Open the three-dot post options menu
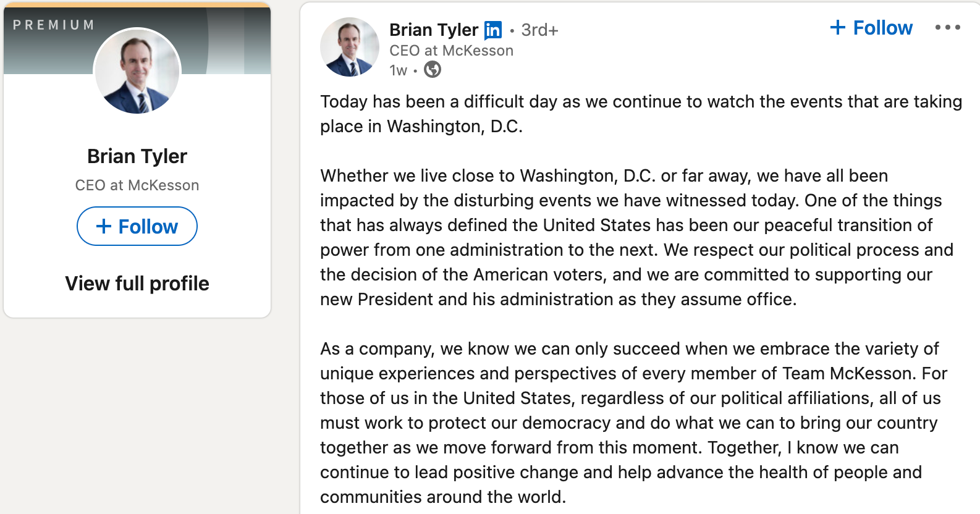 (x=947, y=27)
